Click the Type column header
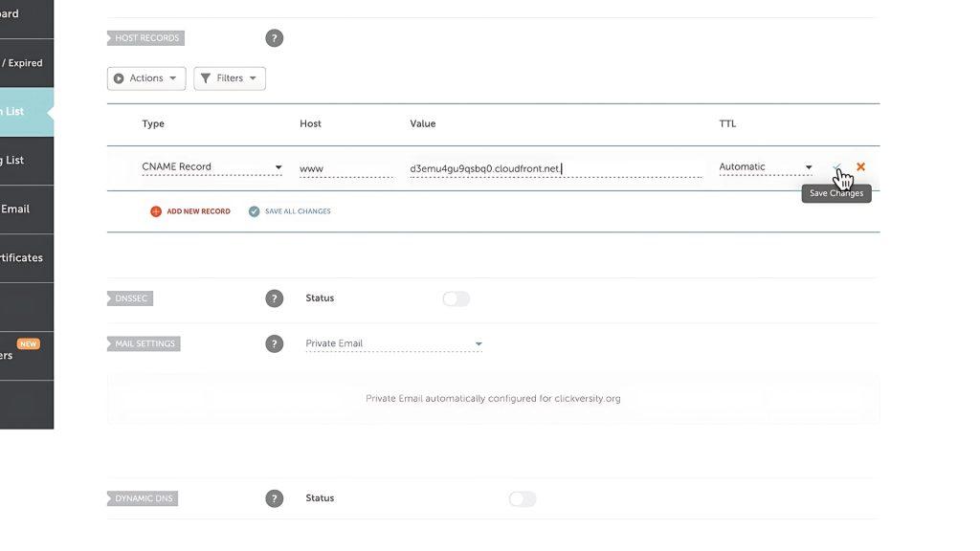980x551 pixels. [x=153, y=123]
